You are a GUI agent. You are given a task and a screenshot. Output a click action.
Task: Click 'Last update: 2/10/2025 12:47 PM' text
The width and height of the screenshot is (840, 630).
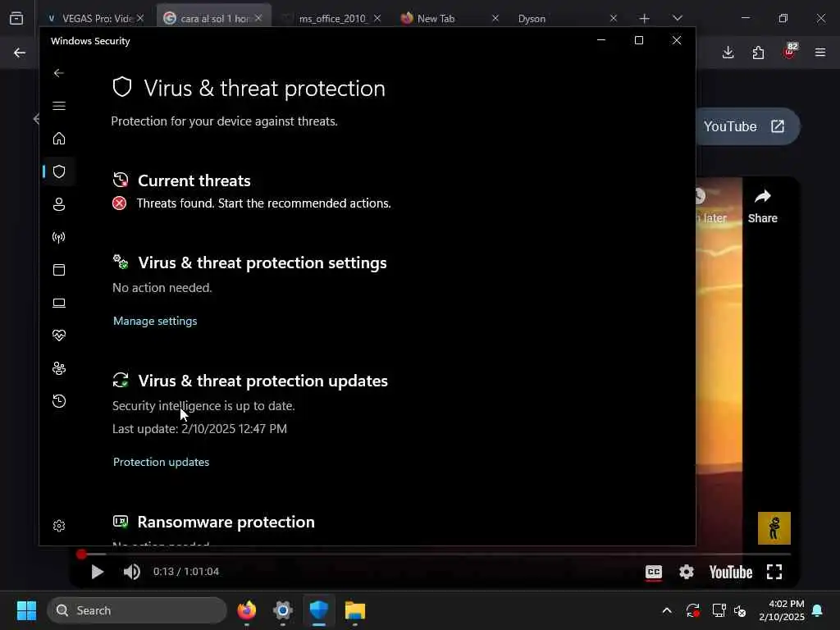point(200,429)
